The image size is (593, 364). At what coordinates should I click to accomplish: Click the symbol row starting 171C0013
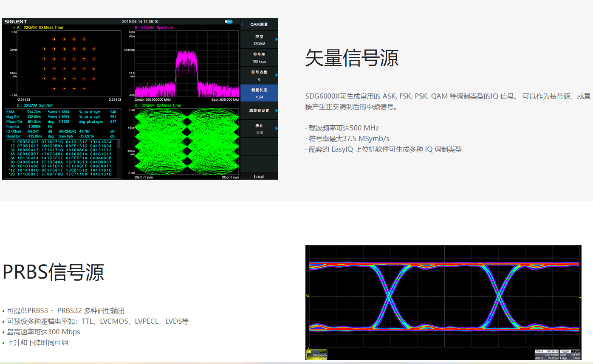61,174
